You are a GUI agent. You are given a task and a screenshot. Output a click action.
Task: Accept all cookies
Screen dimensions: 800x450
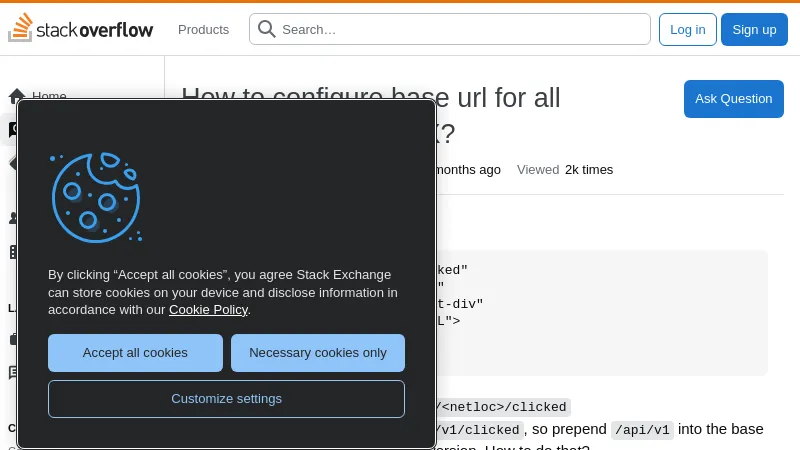[135, 353]
